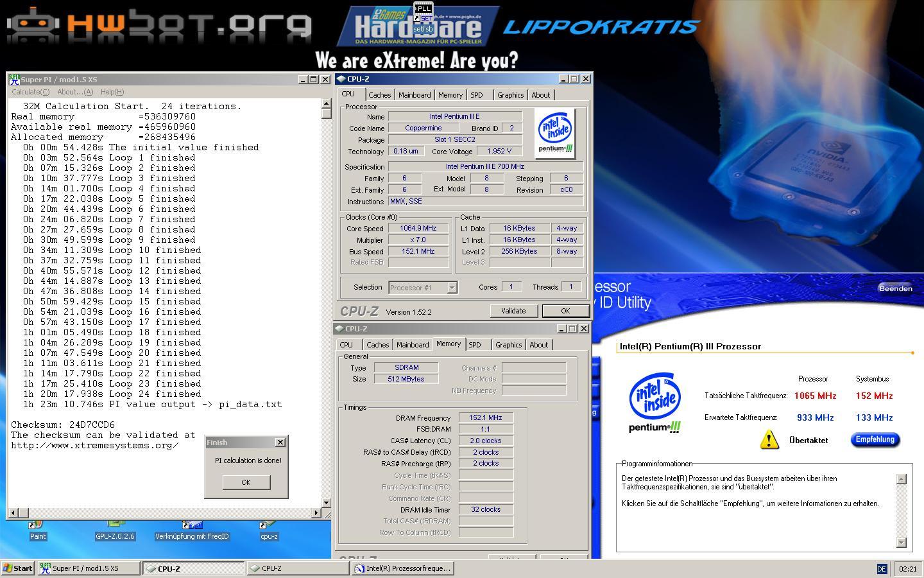924x578 pixels.
Task: Click Super PI vertical scrollbar up arrow
Action: point(326,105)
